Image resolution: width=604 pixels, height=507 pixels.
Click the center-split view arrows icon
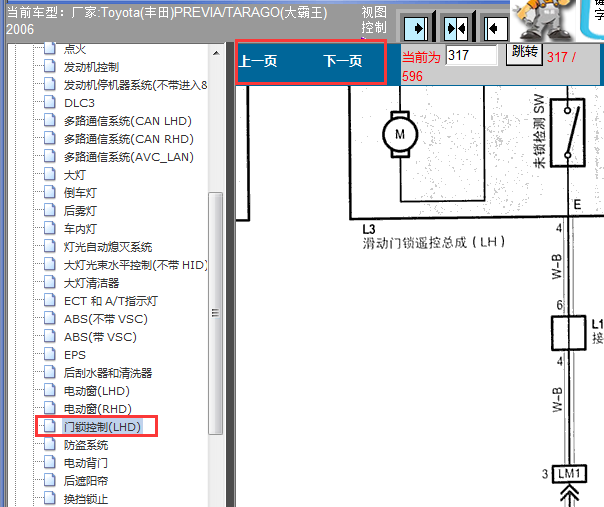tap(456, 29)
